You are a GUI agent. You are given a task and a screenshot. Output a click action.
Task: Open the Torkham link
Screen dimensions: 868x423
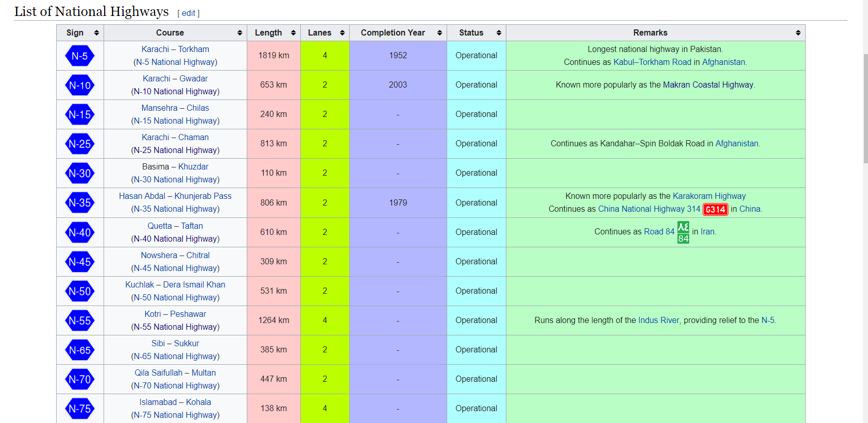coord(194,49)
